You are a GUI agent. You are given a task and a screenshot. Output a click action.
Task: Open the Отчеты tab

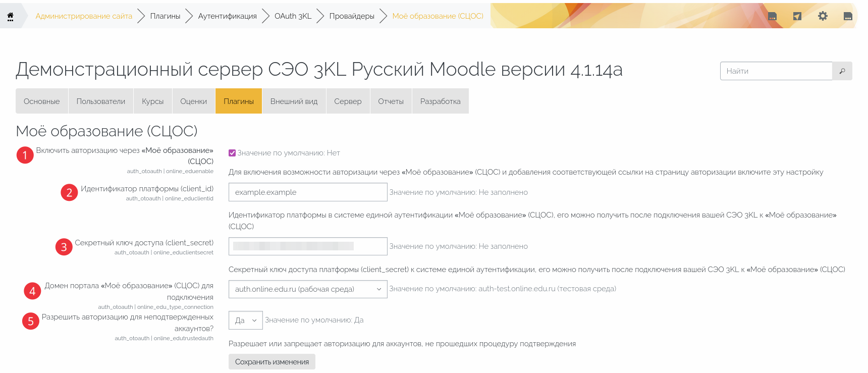point(391,101)
